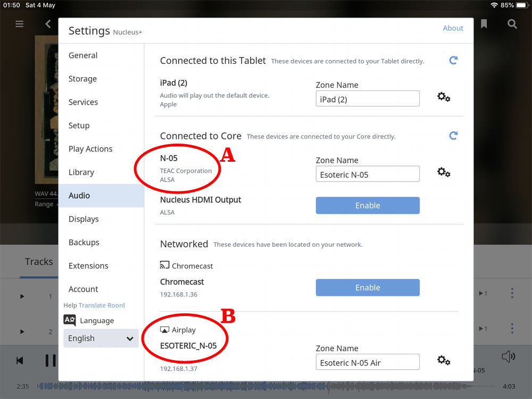Refresh the Connected to this Tablet devices

pos(453,61)
